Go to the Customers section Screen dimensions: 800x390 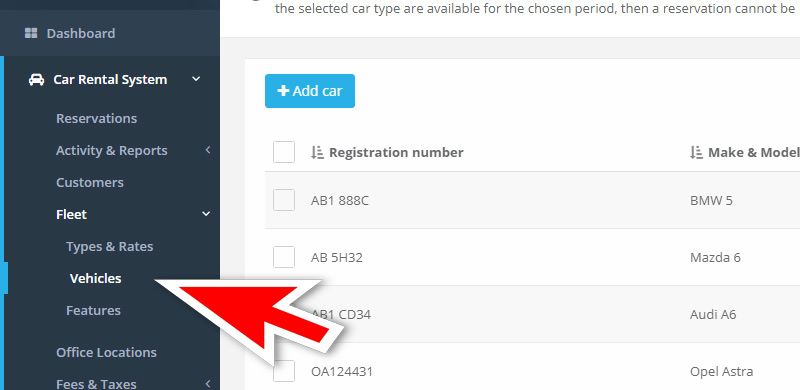tap(90, 182)
